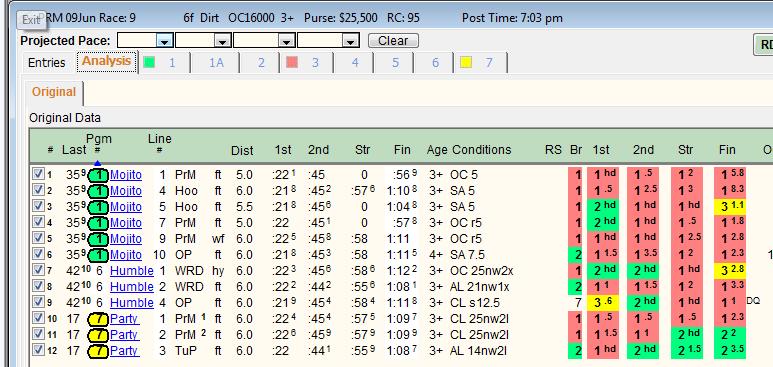The image size is (773, 367).
Task: Toggle row 10 checkbox for Party
Action: [37, 318]
